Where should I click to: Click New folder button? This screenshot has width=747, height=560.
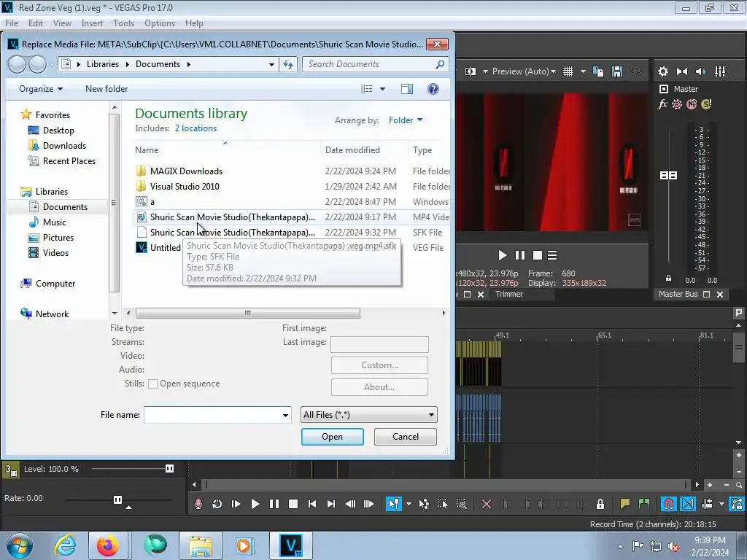107,89
